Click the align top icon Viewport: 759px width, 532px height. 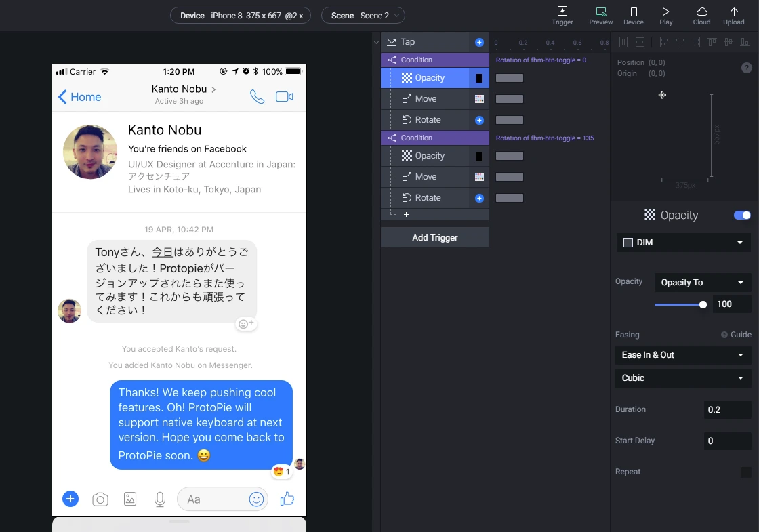click(712, 42)
